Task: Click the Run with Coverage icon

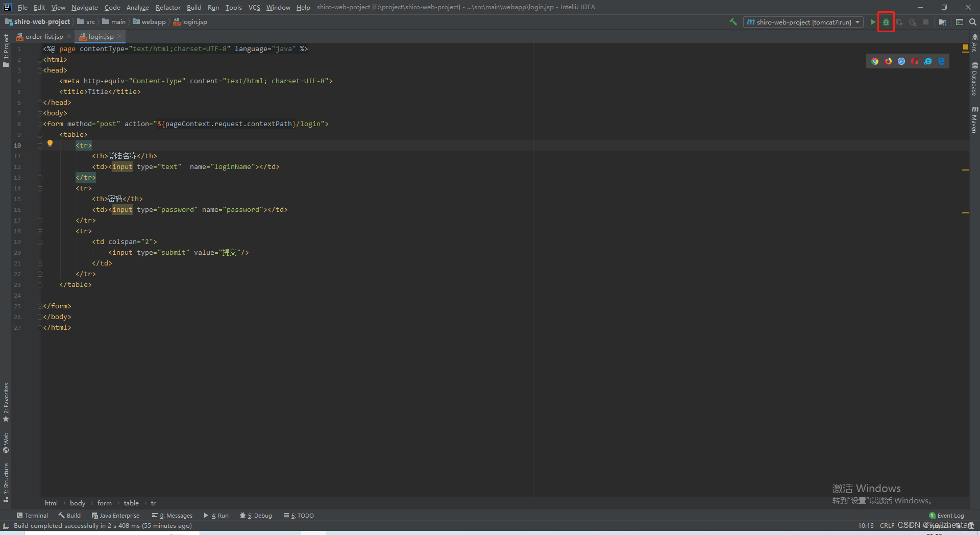Action: pos(899,22)
